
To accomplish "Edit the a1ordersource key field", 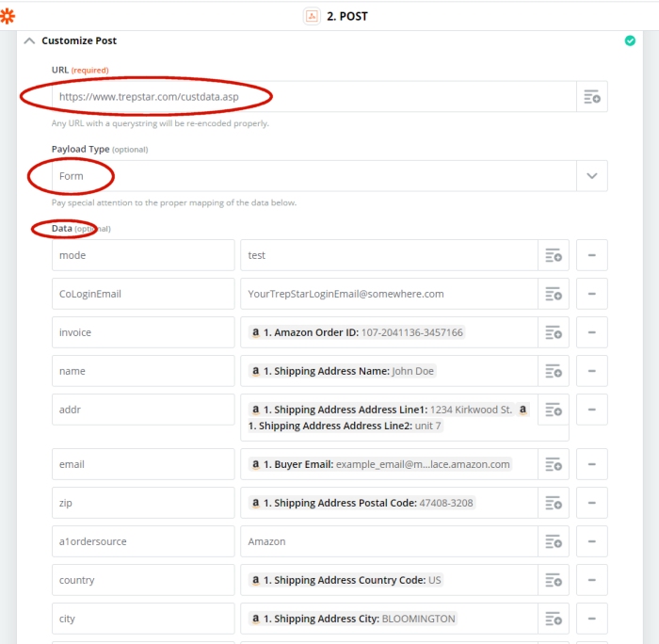I will coord(143,541).
